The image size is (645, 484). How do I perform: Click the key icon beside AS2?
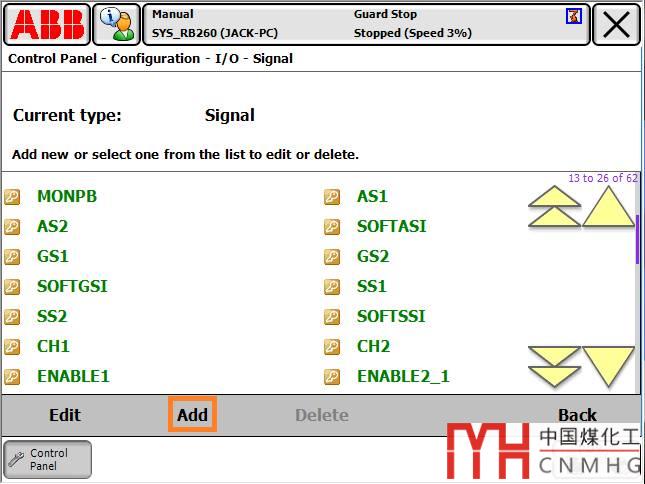tap(12, 227)
